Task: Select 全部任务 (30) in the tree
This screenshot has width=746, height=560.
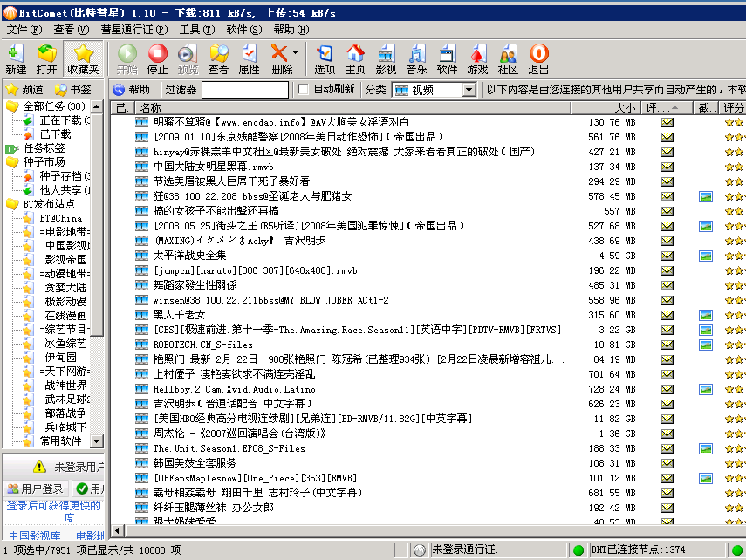Action: tap(54, 106)
